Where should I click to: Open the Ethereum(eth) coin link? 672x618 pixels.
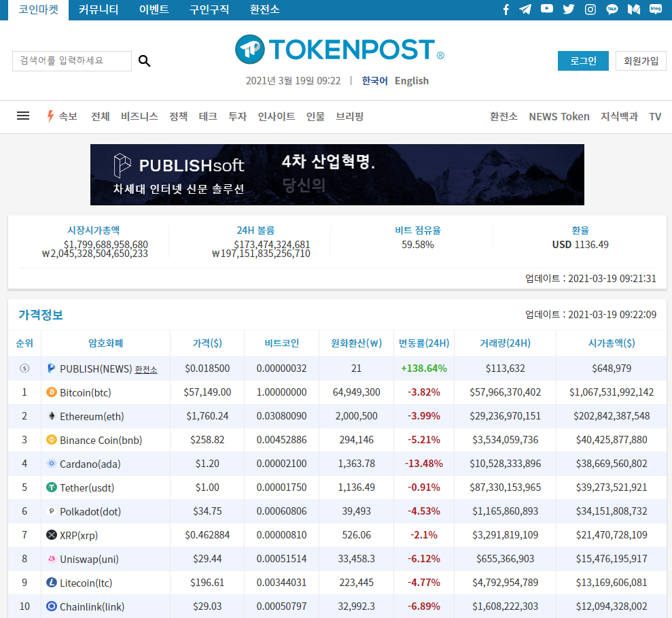(x=92, y=417)
